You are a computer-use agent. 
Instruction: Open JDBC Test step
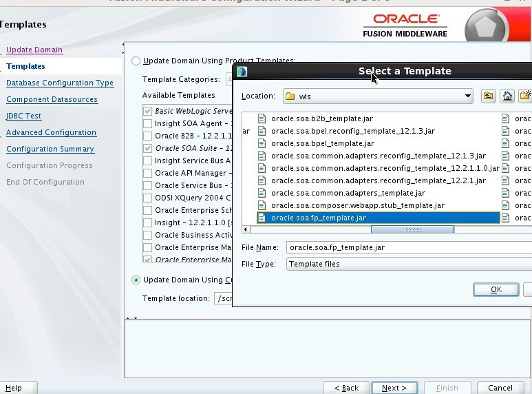[x=23, y=116]
